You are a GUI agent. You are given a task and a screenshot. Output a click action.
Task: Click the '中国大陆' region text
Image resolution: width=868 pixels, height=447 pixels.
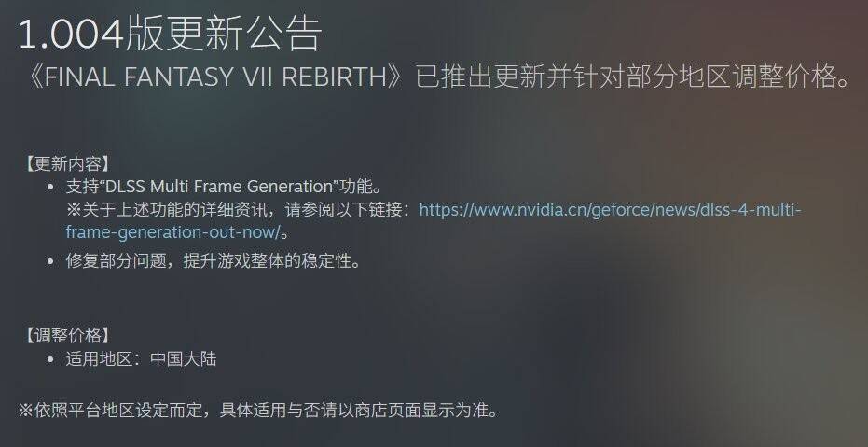tap(184, 359)
